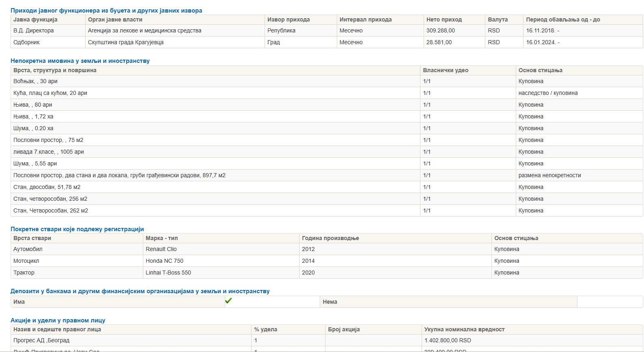This screenshot has height=352, width=644.
Task: Click the Агенција за лекове и медицинска средства cell
Action: 144,30
